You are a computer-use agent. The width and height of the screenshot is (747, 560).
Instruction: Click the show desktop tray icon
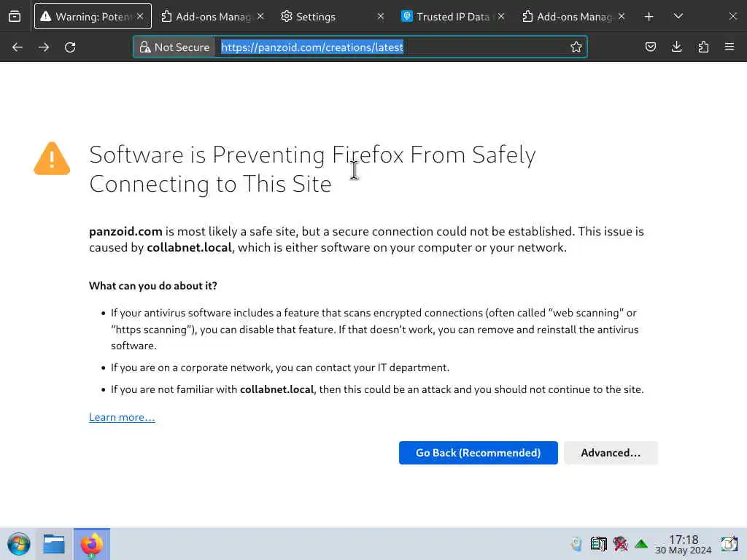click(729, 544)
